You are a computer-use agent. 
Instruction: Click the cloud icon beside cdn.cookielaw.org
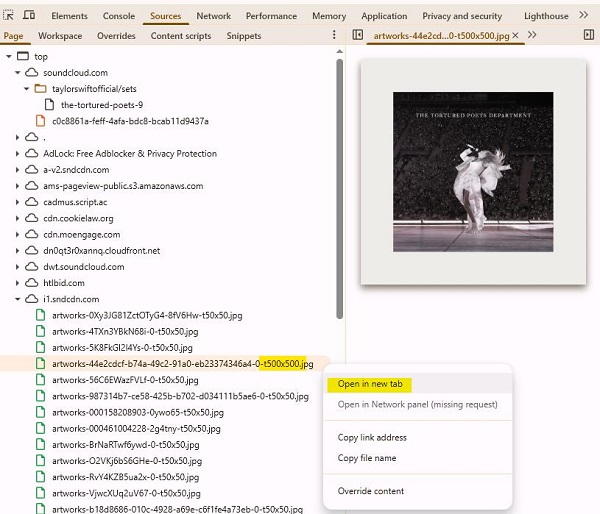tap(32, 218)
